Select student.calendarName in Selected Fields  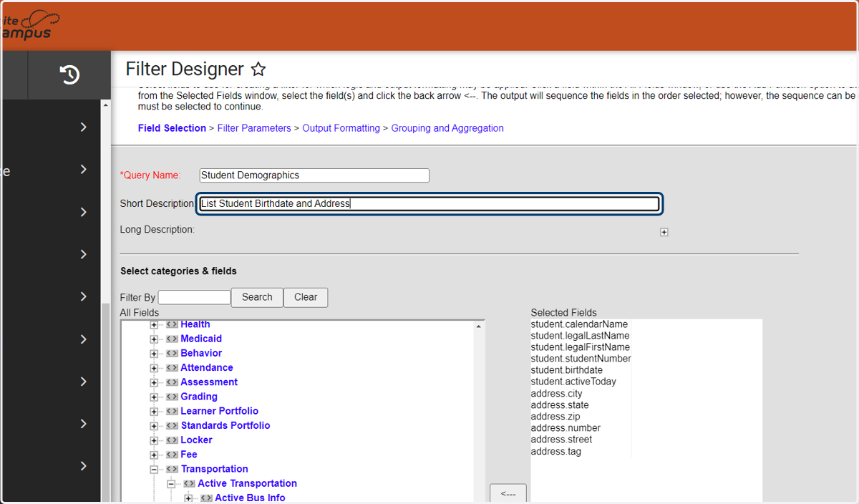click(579, 324)
